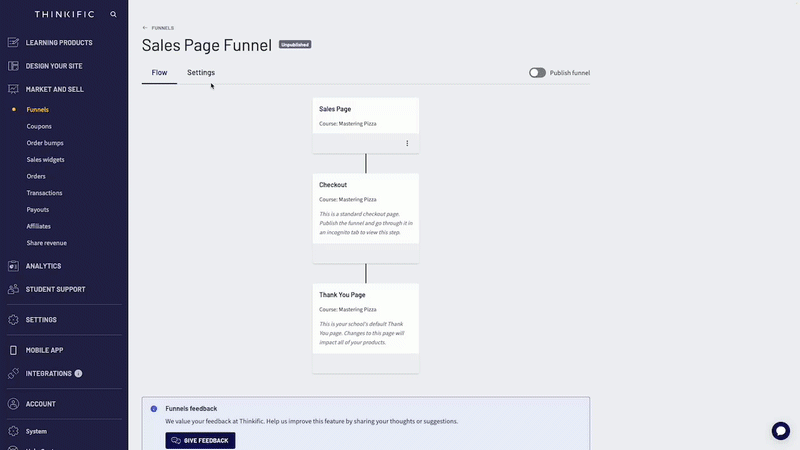This screenshot has height=450, width=800.
Task: Select the Checkout step card
Action: click(x=365, y=208)
